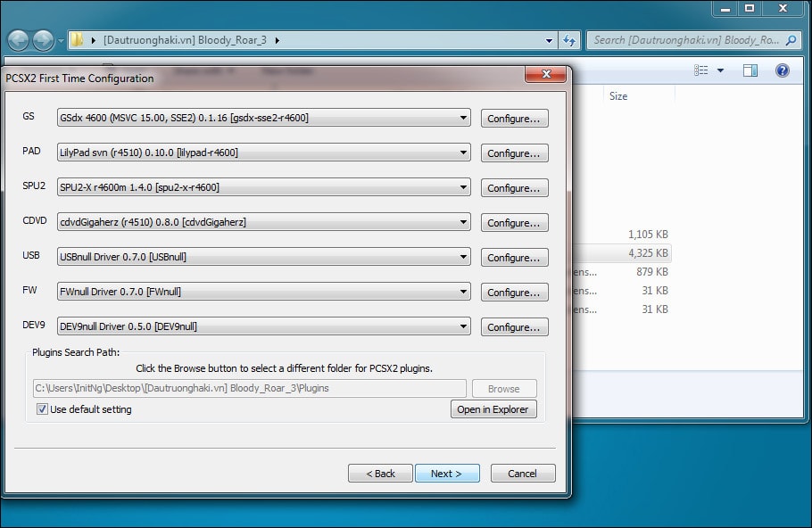Expand the DEV9 plugin dropdown

point(263,326)
